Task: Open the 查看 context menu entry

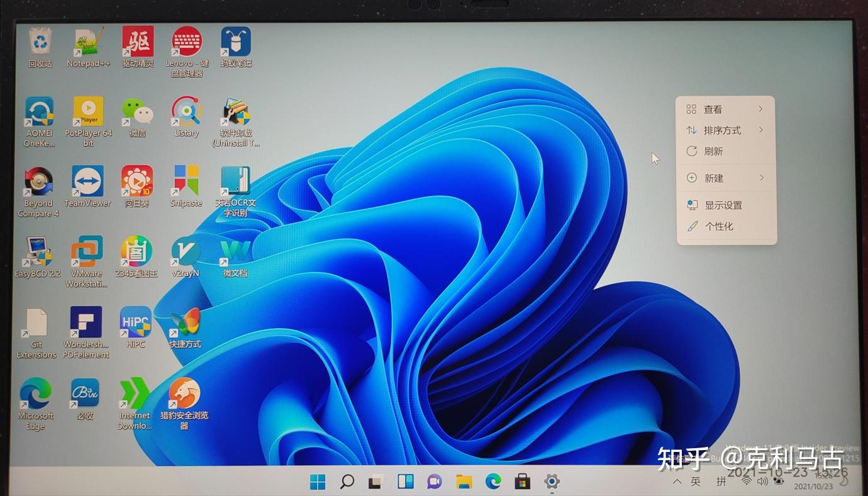Action: coord(726,110)
